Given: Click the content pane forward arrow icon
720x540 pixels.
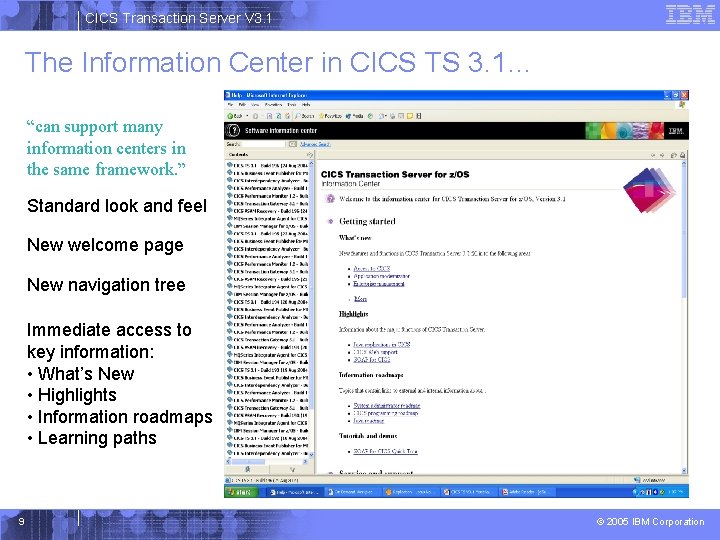Looking at the screenshot, I should pyautogui.click(x=662, y=155).
